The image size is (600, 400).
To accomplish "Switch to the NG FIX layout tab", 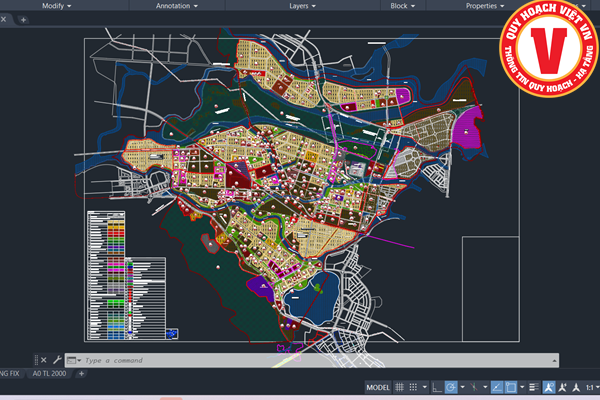I will click(x=9, y=374).
